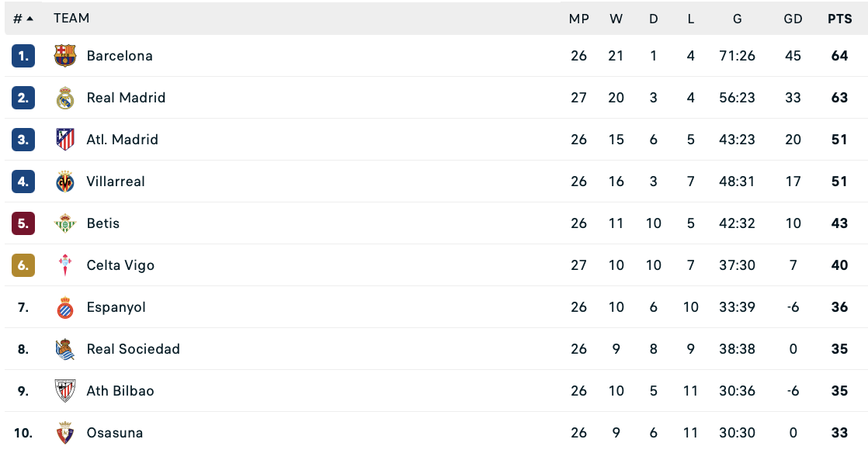
Task: Click the Ath Bilbao club crest
Action: (65, 391)
